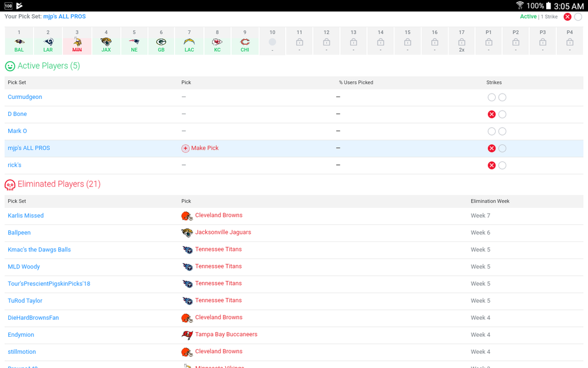Image resolution: width=588 pixels, height=368 pixels.
Task: Click Tennessee Titans in TuRod Taylor row
Action: 218,300
